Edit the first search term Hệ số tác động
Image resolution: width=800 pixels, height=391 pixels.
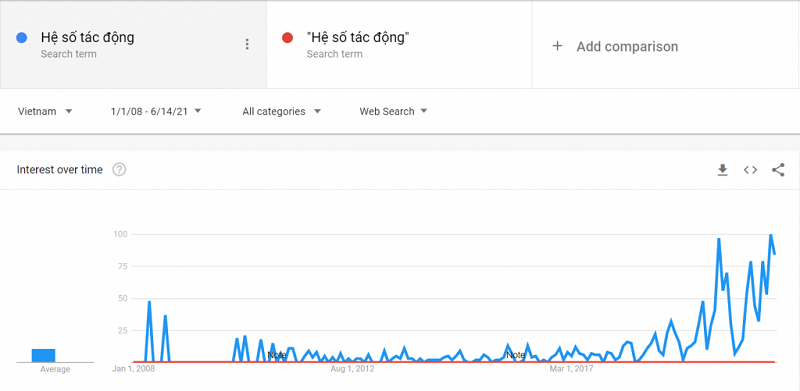tap(88, 37)
